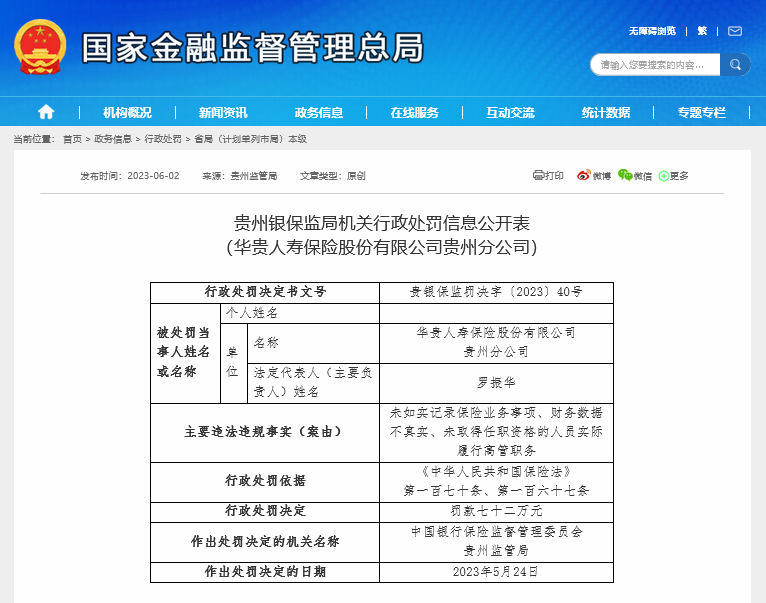Open 无障碍浏览 accessibility mode
The image size is (766, 603).
pos(652,31)
